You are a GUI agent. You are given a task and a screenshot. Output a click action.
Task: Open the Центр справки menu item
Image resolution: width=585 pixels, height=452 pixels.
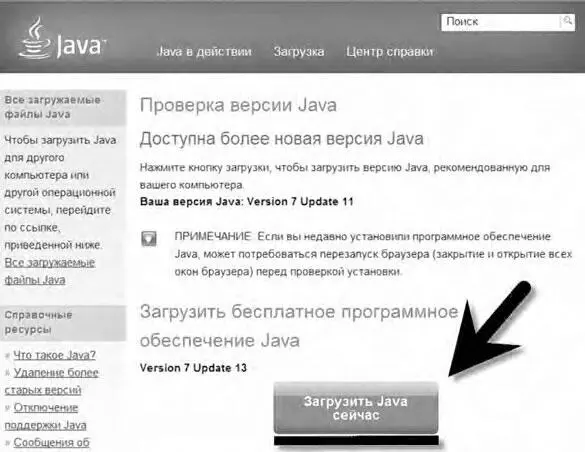(x=390, y=51)
